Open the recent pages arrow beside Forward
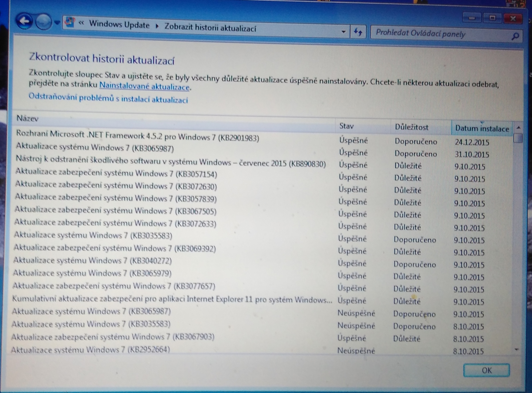This screenshot has width=532, height=393. 57,23
